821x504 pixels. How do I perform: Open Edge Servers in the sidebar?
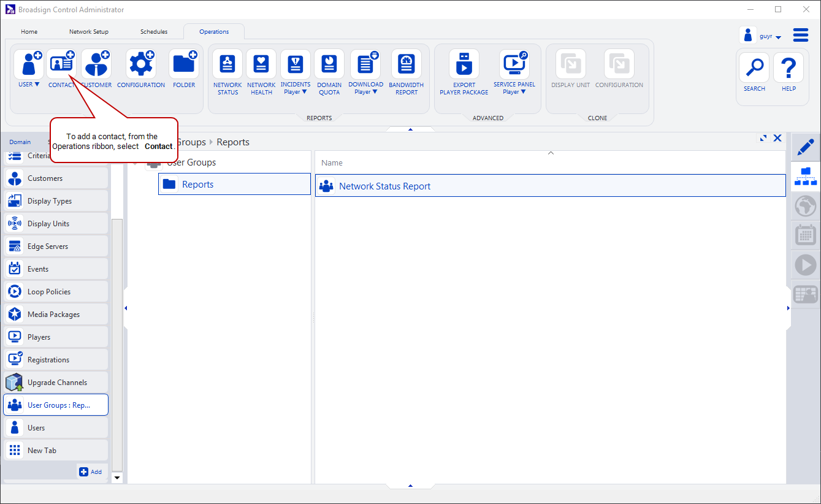coord(56,246)
